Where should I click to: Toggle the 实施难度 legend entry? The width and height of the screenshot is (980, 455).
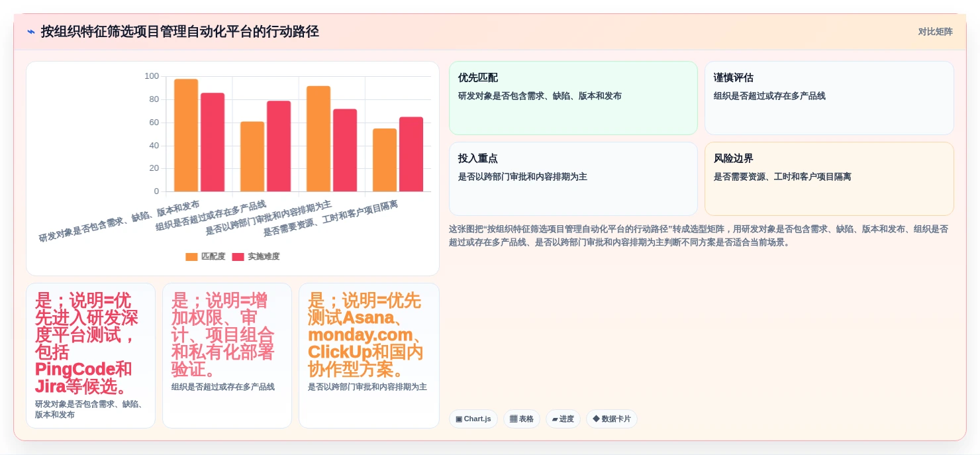click(x=256, y=256)
